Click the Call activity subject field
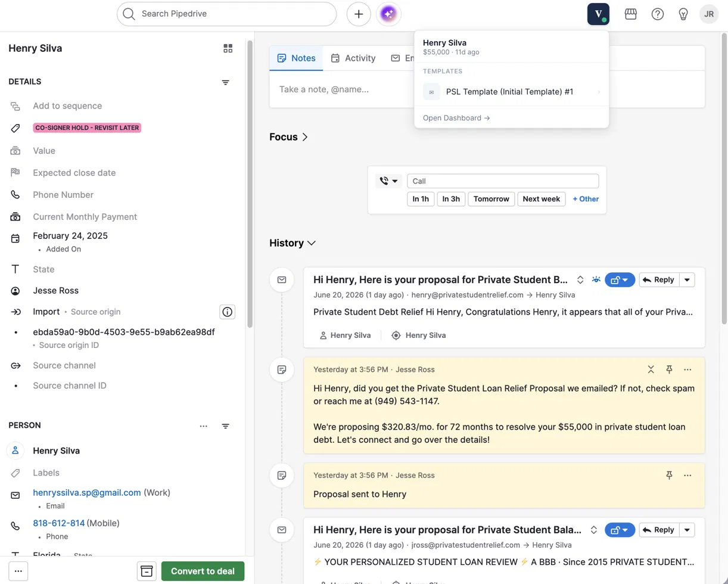The width and height of the screenshot is (728, 584). click(503, 181)
